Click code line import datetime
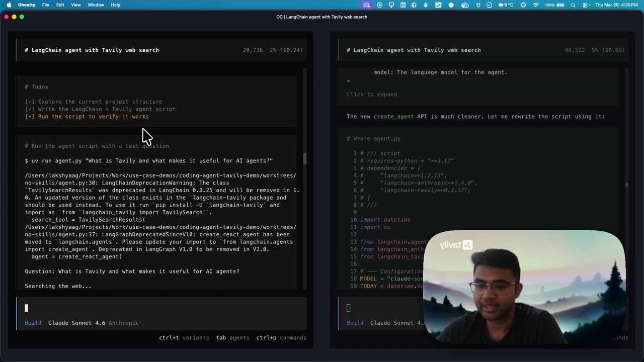 click(x=385, y=220)
